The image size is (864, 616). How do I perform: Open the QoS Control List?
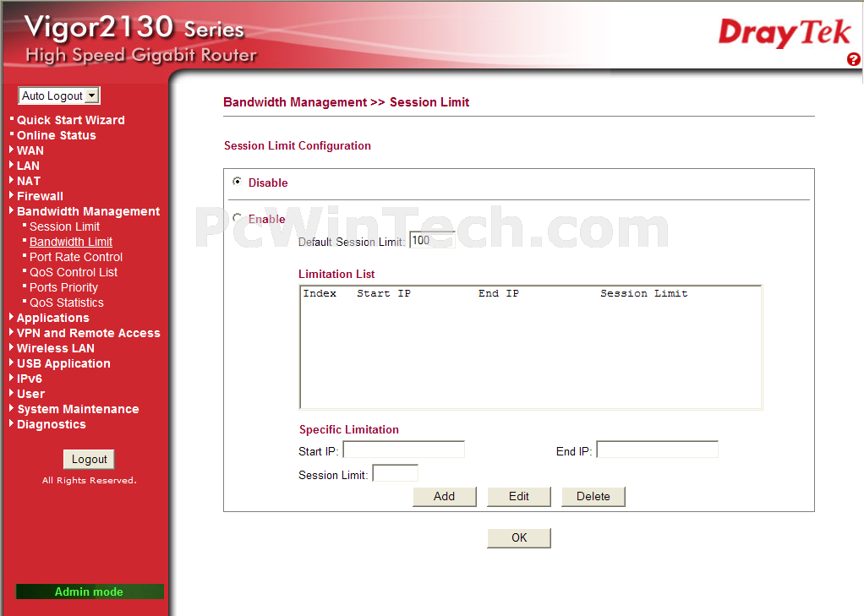(x=74, y=272)
